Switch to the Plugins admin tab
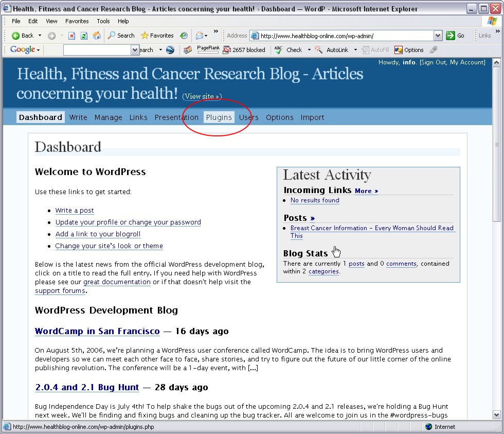The image size is (504, 434). (x=219, y=117)
